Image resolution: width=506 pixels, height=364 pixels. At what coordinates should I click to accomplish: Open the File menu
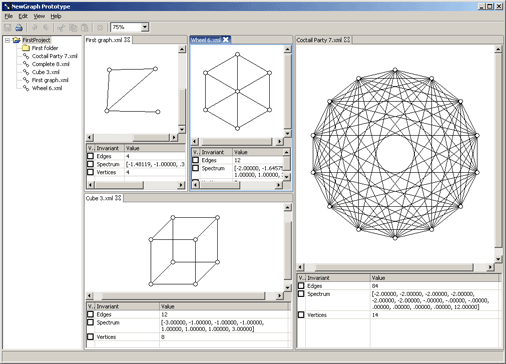[x=9, y=16]
